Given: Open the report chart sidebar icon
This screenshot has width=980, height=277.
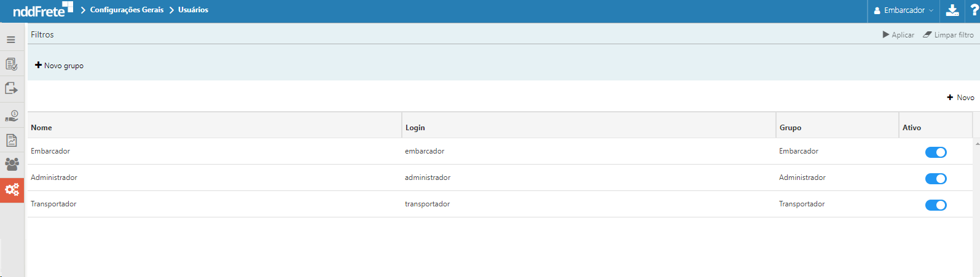Looking at the screenshot, I should pos(11,141).
